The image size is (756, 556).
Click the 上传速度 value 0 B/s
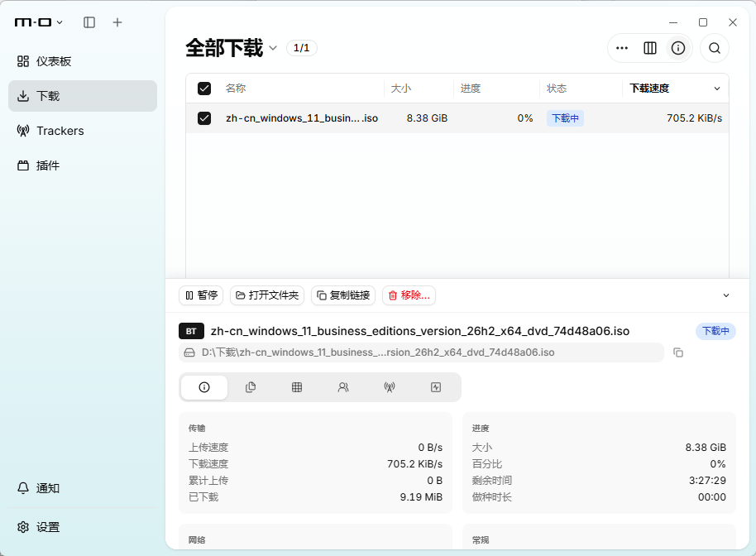430,448
